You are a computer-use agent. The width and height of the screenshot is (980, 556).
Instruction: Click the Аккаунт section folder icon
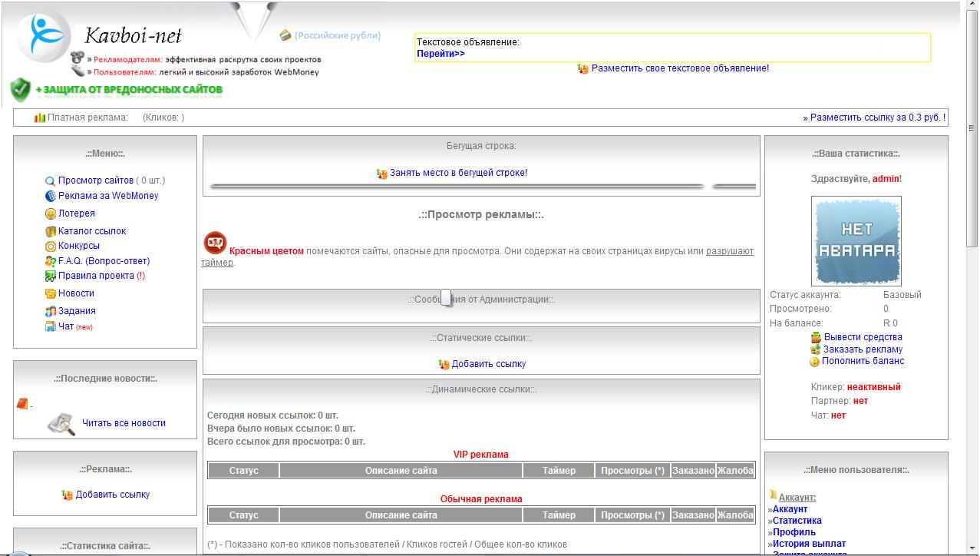tap(774, 495)
